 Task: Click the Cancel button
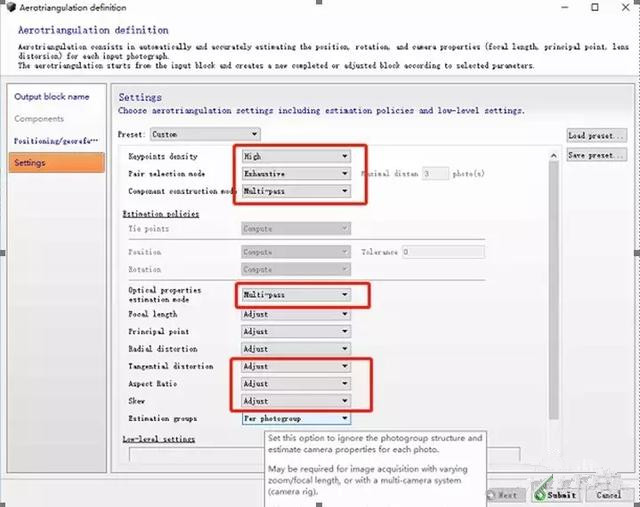(x=607, y=494)
